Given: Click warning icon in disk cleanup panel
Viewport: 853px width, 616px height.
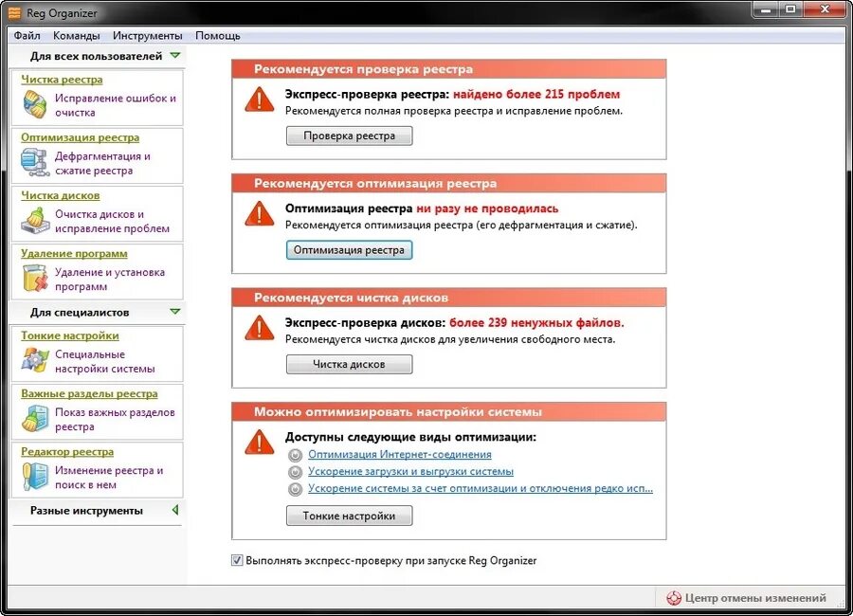Looking at the screenshot, I should click(260, 328).
